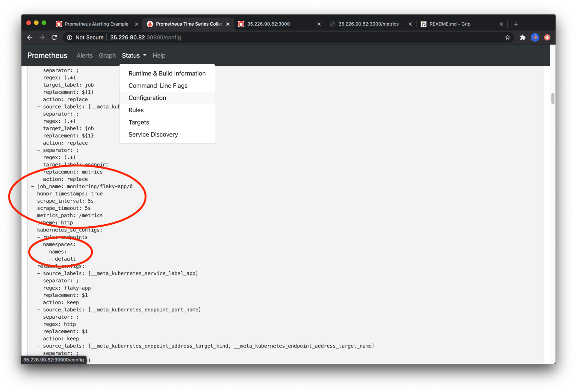Click the globe icon on the metrics tab
Viewport: 577px width, 392px height.
pyautogui.click(x=333, y=24)
